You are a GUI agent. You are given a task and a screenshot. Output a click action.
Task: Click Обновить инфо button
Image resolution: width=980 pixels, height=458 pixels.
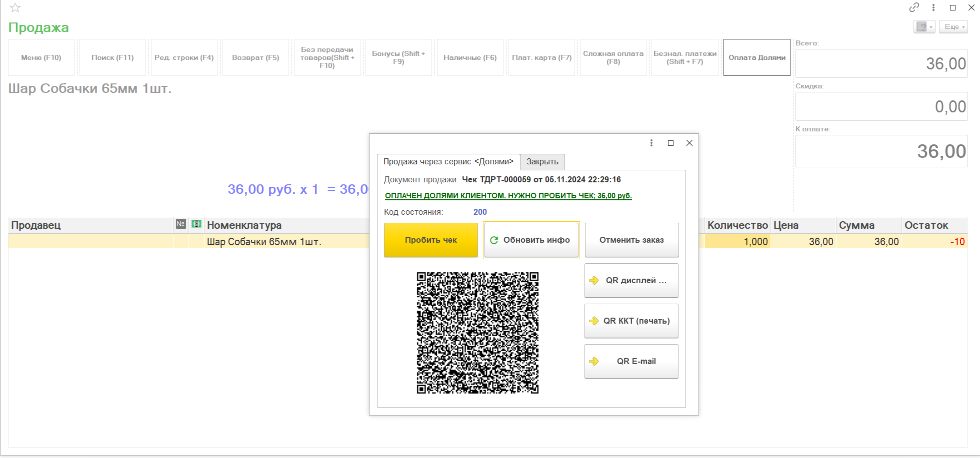(531, 240)
